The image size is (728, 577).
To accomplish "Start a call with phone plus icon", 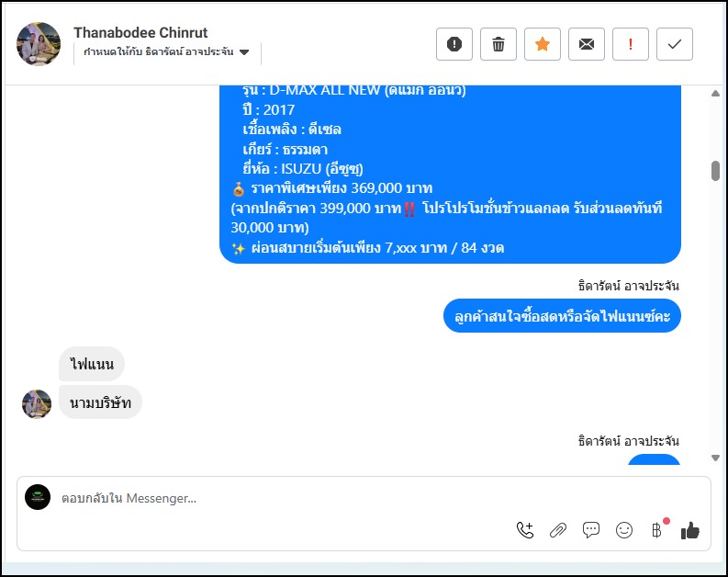I will coord(525,530).
